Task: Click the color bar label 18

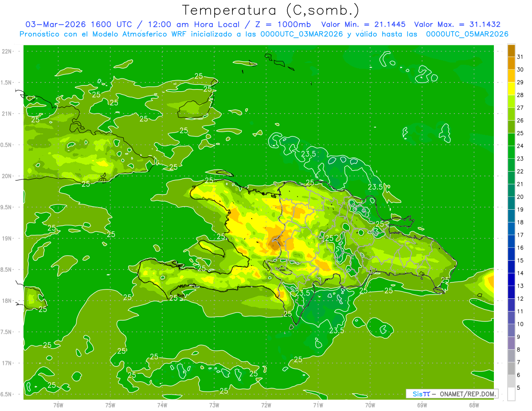Action: pos(520,222)
